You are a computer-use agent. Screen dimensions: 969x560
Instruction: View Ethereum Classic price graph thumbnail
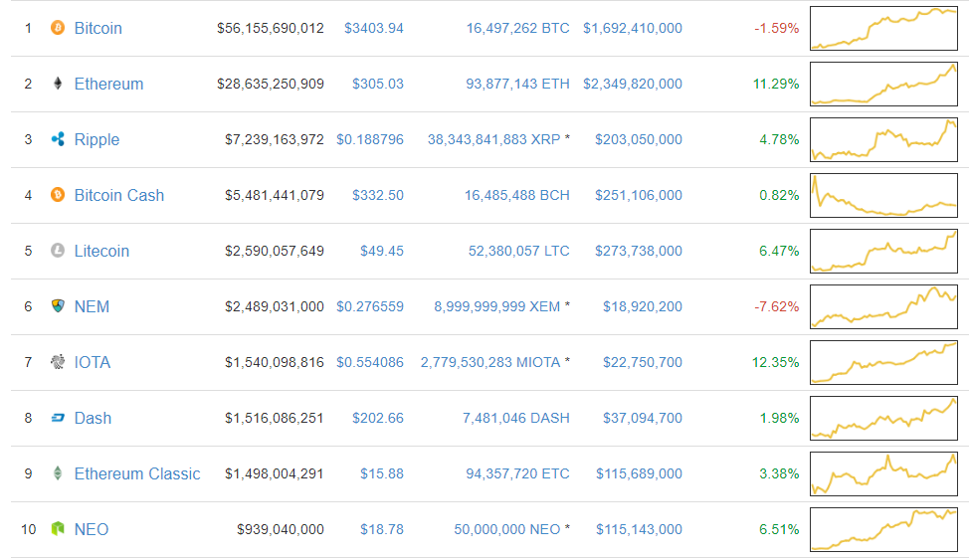883,473
